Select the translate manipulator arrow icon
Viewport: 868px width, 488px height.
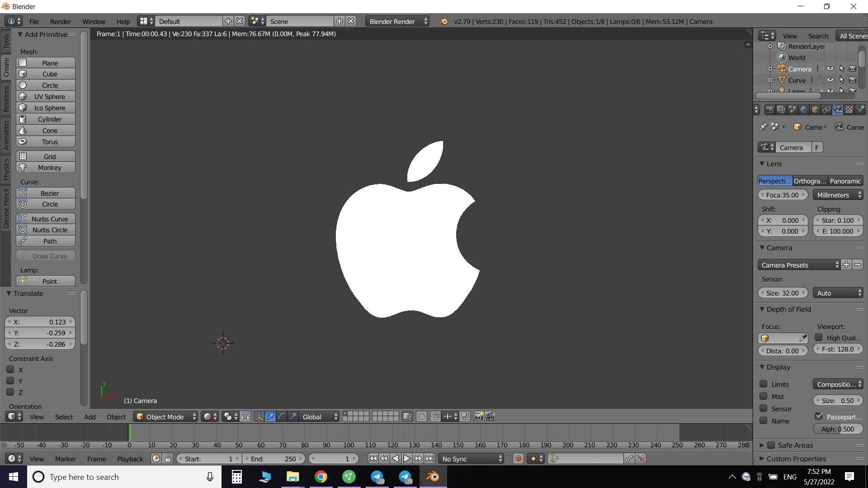(270, 417)
